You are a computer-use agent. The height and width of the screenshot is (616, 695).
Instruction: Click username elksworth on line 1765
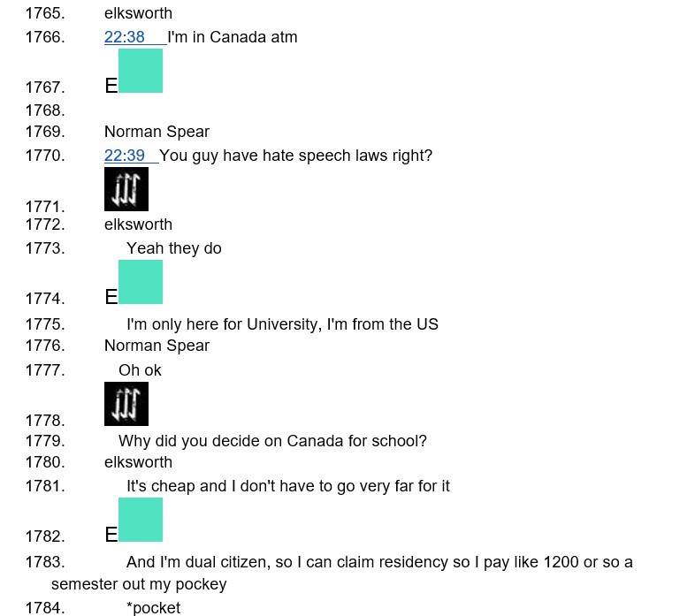point(138,13)
